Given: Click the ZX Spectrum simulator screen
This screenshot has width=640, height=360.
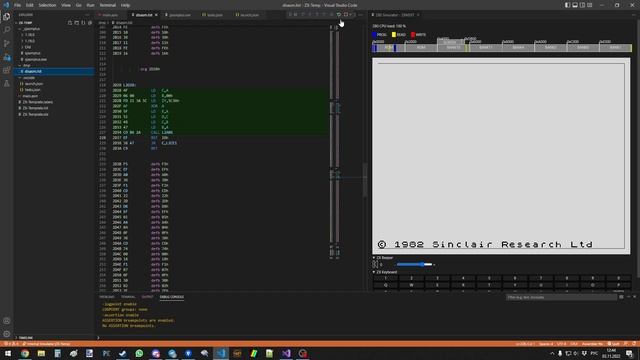Looking at the screenshot, I should point(501,156).
